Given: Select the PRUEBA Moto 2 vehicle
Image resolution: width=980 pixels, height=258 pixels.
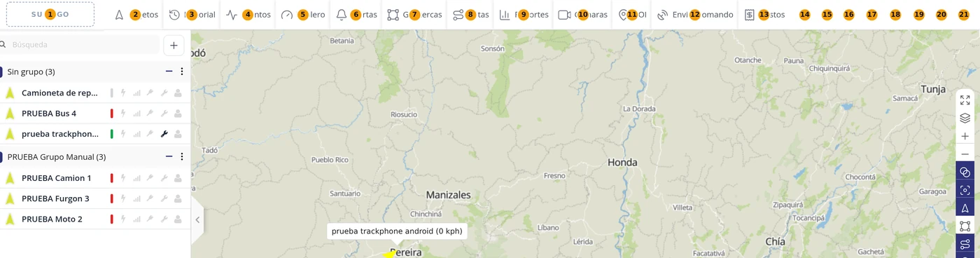Looking at the screenshot, I should point(95,219).
